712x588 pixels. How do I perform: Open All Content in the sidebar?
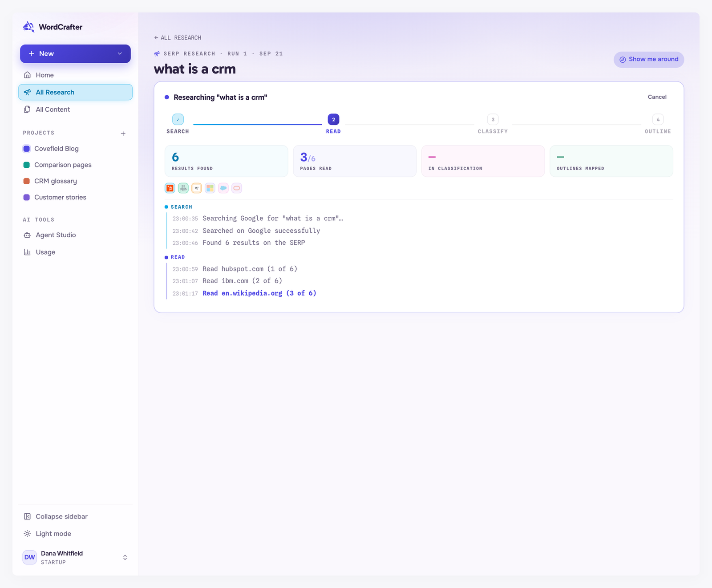[x=75, y=109]
